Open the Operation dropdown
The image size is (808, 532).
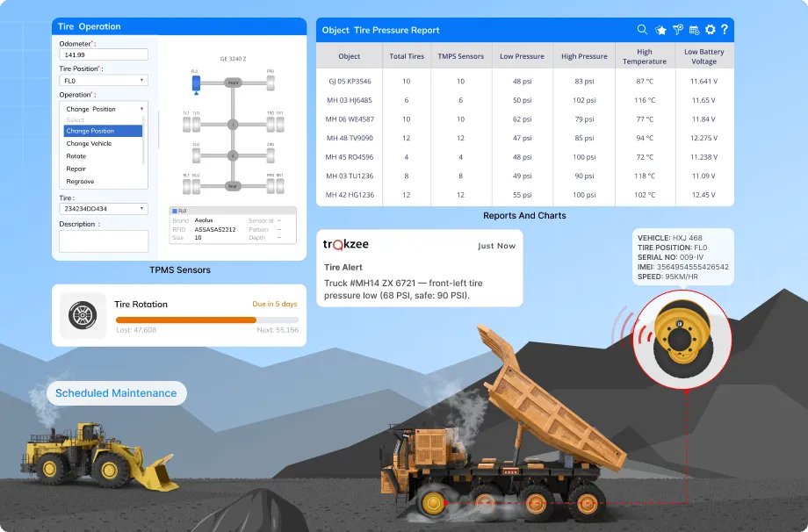pos(103,109)
